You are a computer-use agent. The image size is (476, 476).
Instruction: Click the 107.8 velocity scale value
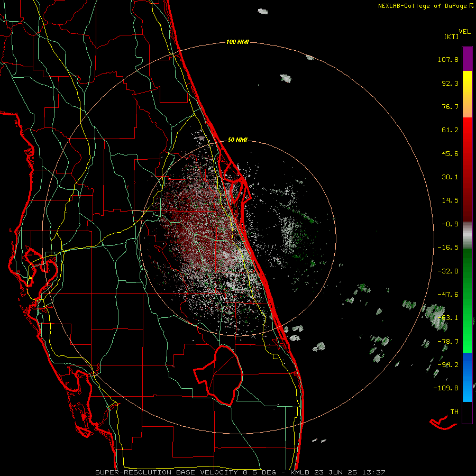click(x=448, y=60)
